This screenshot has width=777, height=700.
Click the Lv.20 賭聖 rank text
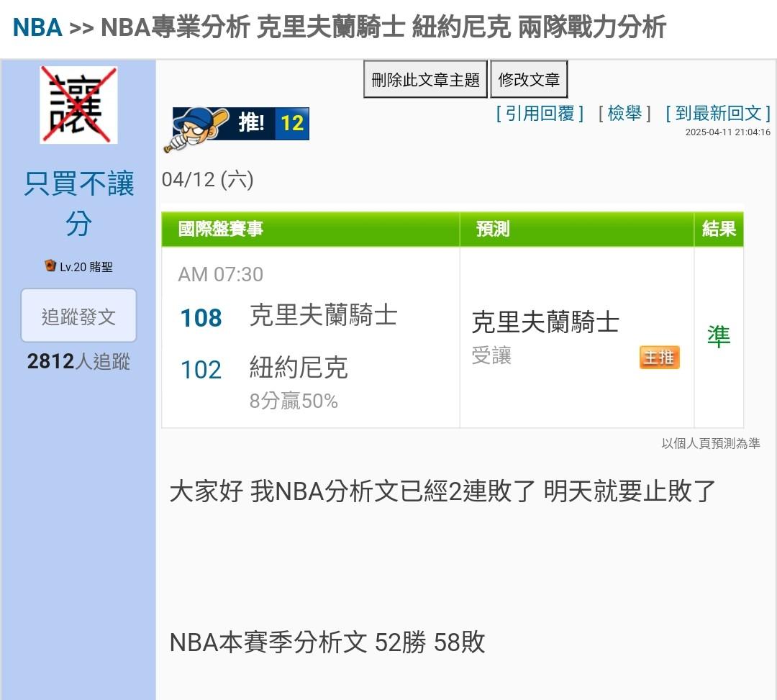point(86,267)
